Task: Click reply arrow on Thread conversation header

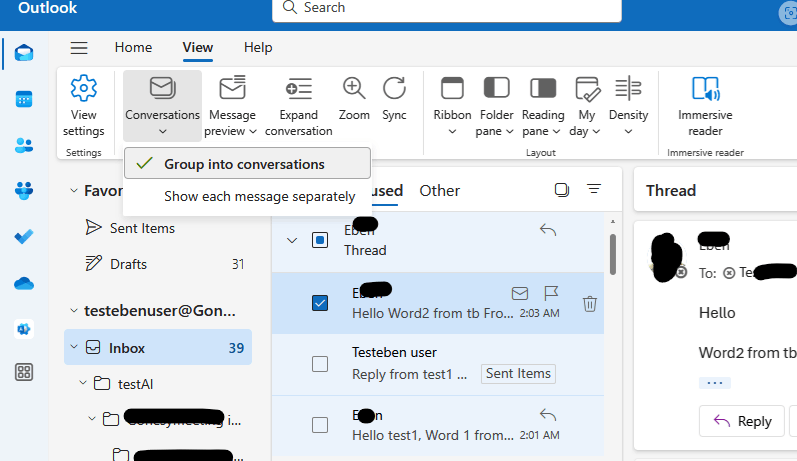Action: coord(547,230)
